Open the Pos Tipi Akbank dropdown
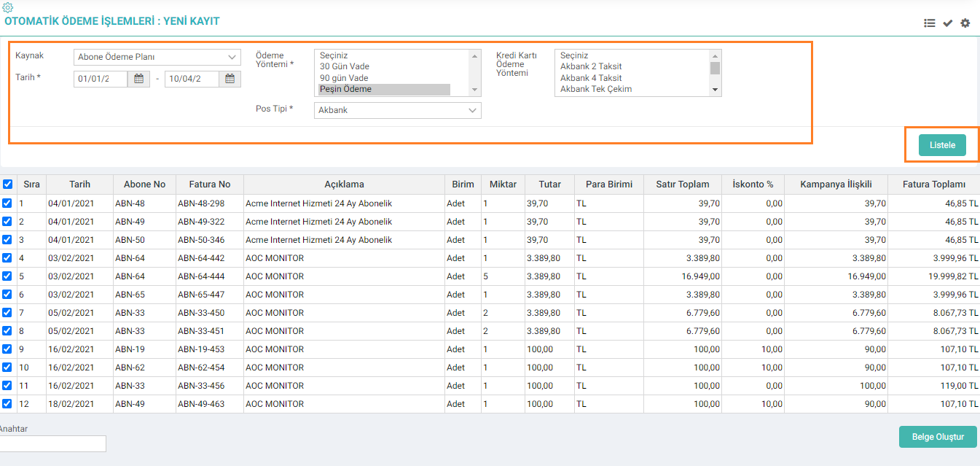Image resolution: width=980 pixels, height=466 pixels. pos(398,110)
